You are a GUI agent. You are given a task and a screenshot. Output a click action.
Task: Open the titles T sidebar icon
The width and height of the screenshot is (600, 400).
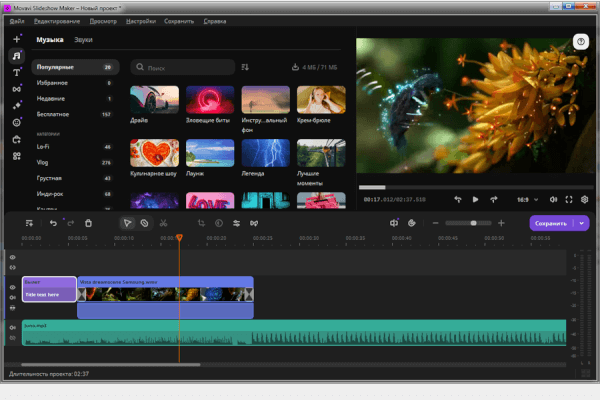(16, 72)
